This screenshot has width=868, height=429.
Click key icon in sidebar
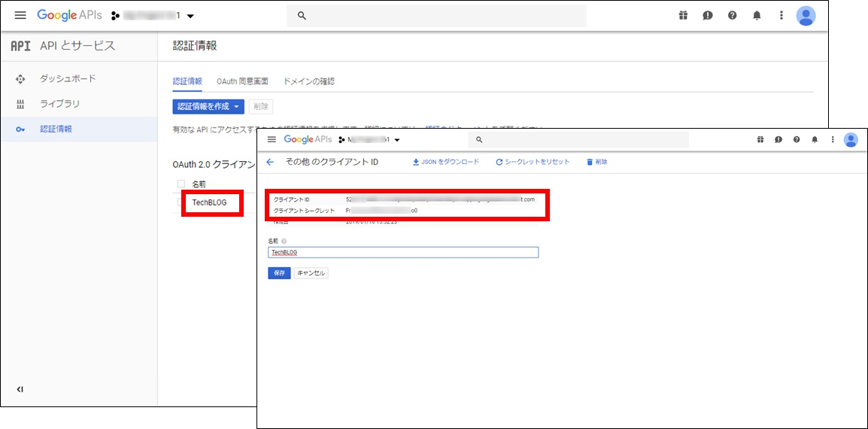click(x=20, y=129)
